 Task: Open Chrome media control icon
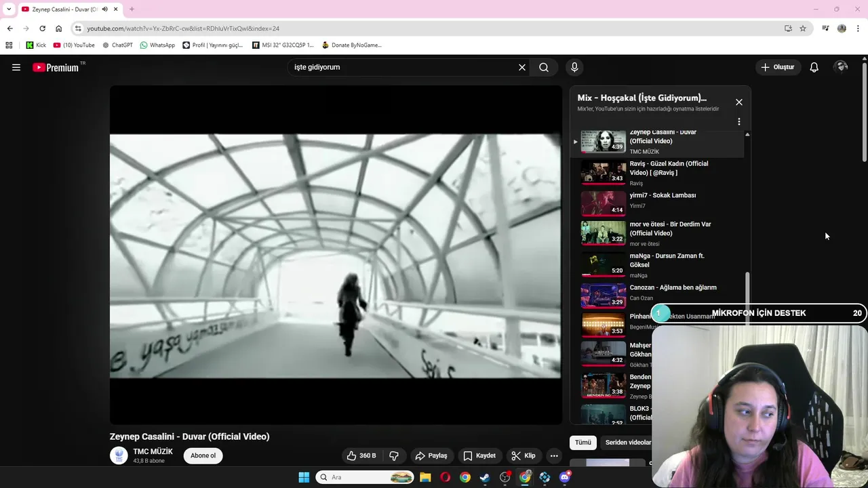coord(825,28)
